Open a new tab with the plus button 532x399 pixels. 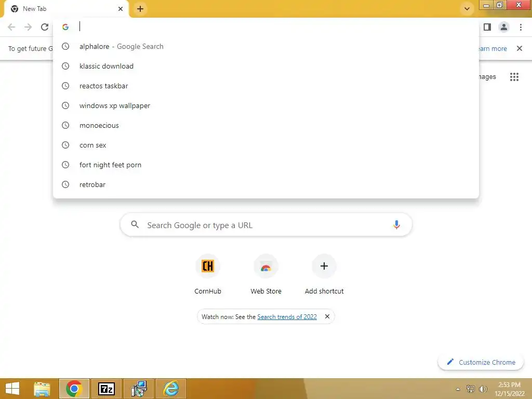140,9
